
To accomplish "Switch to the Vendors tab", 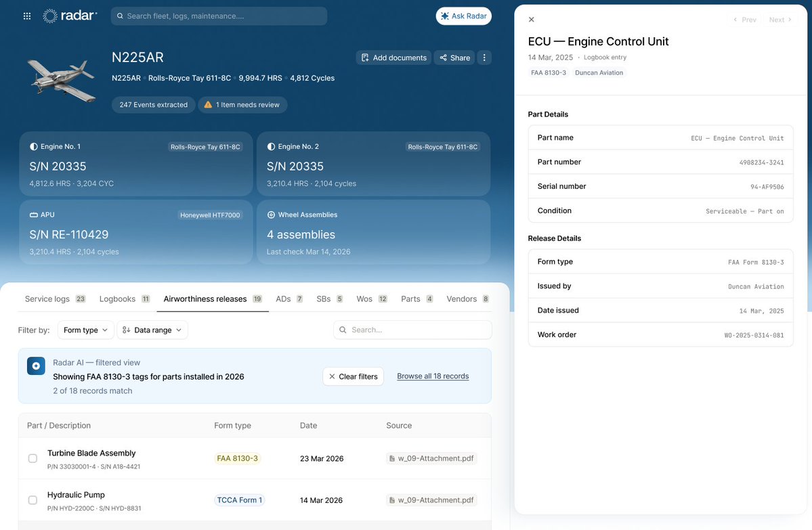I will pyautogui.click(x=467, y=299).
